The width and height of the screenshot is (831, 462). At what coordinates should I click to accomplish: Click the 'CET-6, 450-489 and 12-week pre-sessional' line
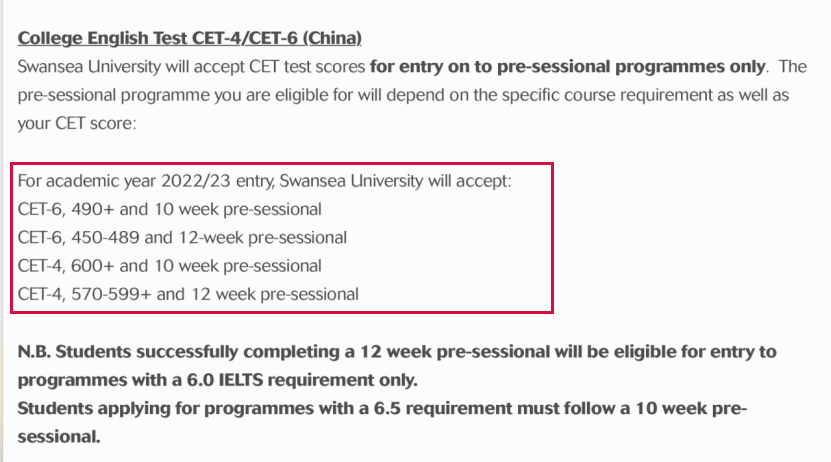(x=182, y=237)
